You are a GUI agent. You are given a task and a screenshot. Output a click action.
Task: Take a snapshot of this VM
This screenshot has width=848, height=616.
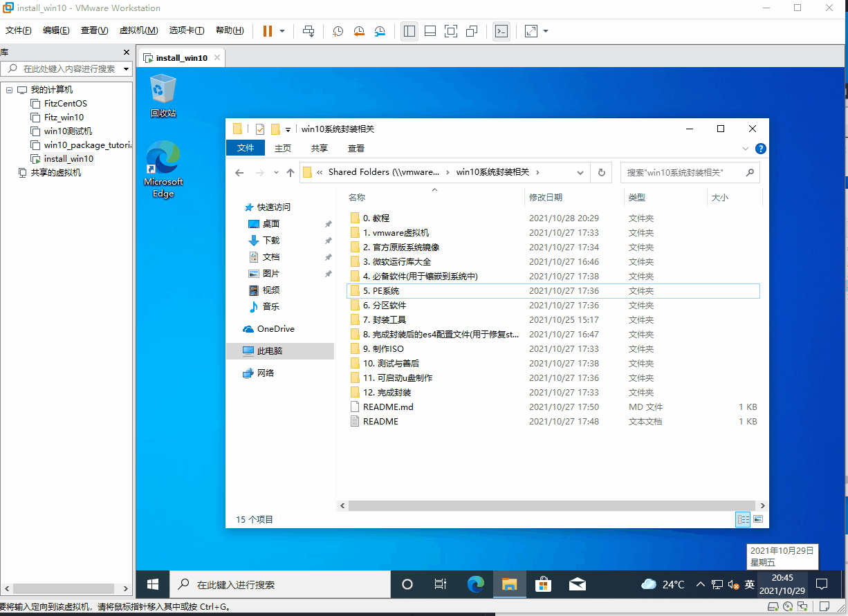338,31
